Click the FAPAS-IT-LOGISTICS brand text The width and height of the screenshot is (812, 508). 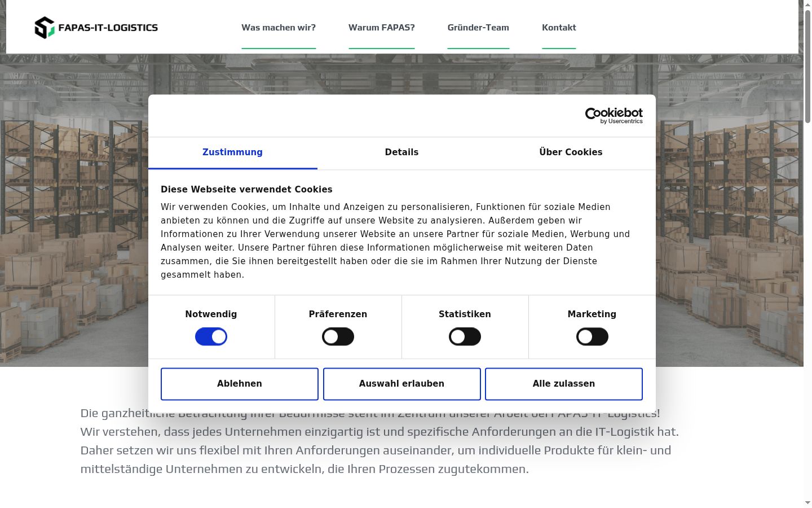coord(108,28)
